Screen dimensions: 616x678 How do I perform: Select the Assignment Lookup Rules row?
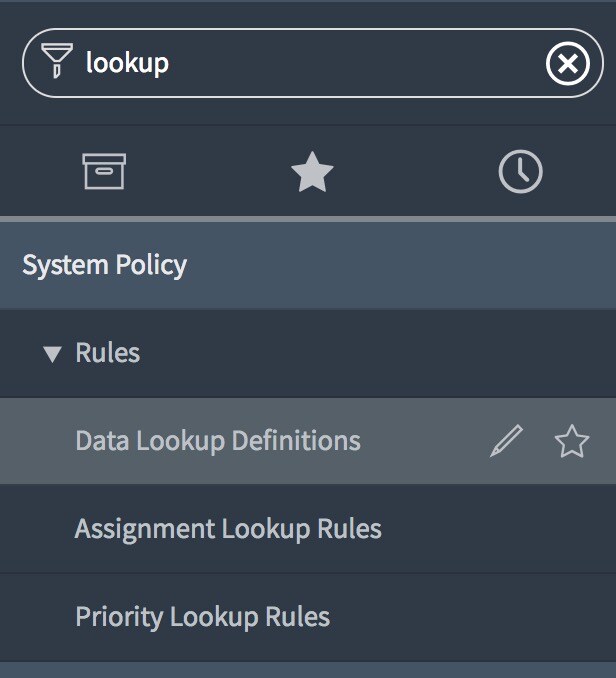[x=308, y=529]
